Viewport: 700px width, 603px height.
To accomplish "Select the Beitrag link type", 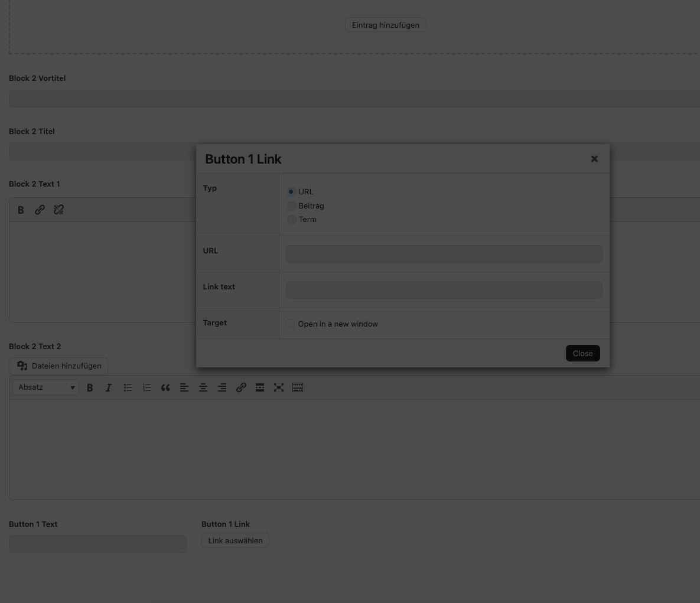I will (x=291, y=206).
